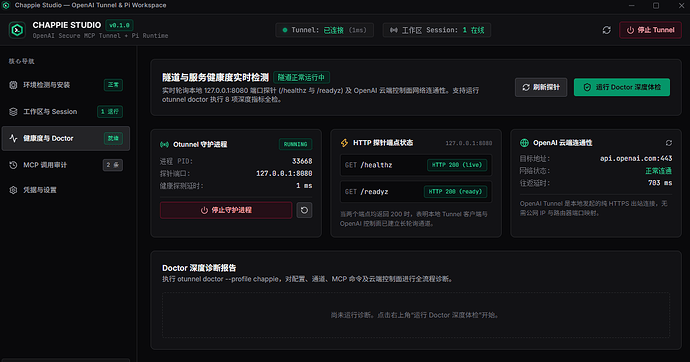Click the signal icon of Otunnel 守护进程
Viewport: 690px width, 362px height.
pyautogui.click(x=164, y=144)
